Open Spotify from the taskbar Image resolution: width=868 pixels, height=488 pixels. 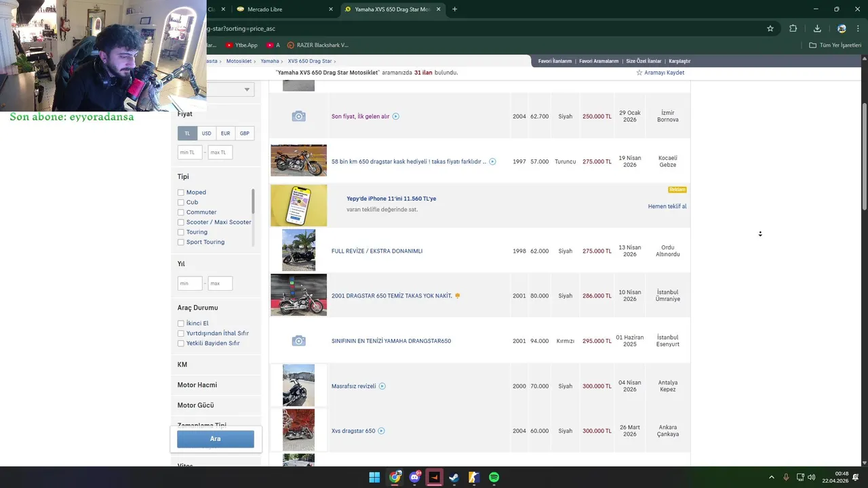(x=494, y=477)
